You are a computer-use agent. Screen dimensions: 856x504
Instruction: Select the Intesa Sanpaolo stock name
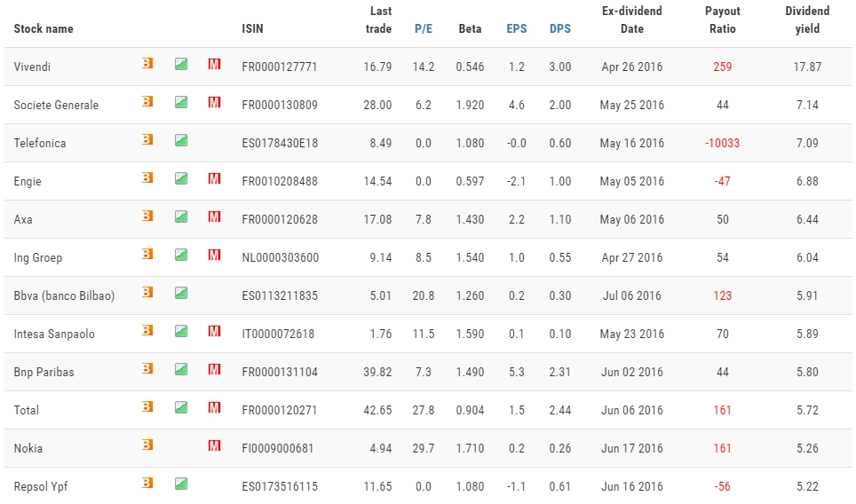click(54, 335)
